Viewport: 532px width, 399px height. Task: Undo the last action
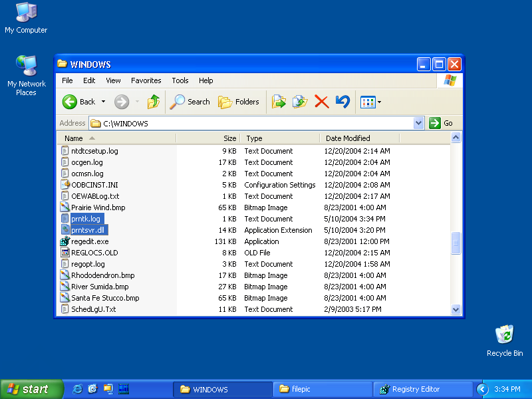point(342,102)
